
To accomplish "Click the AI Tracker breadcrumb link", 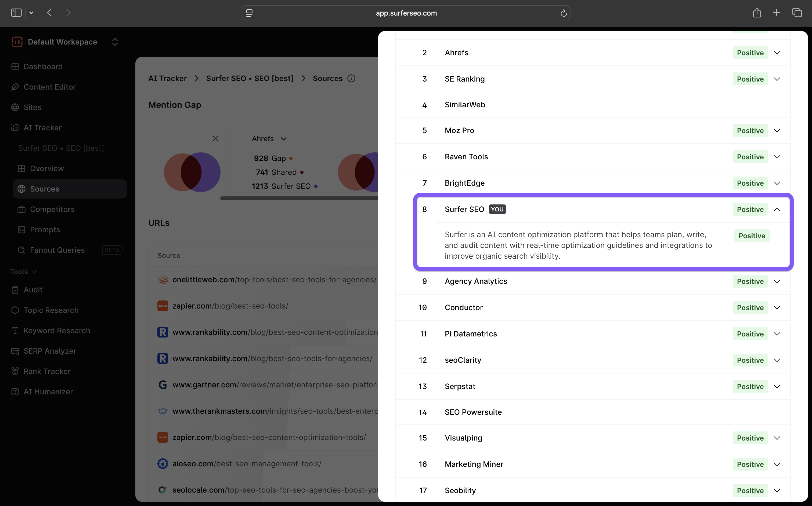I will pos(167,78).
